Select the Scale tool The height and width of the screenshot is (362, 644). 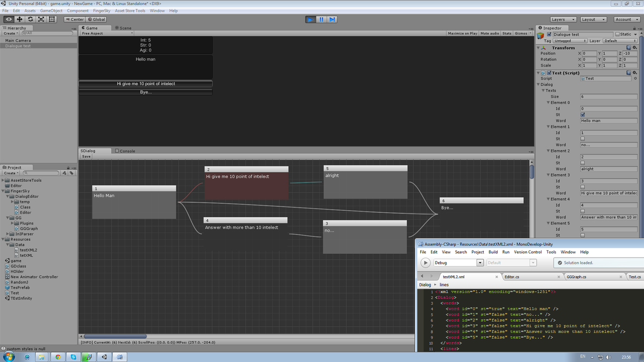coord(41,19)
